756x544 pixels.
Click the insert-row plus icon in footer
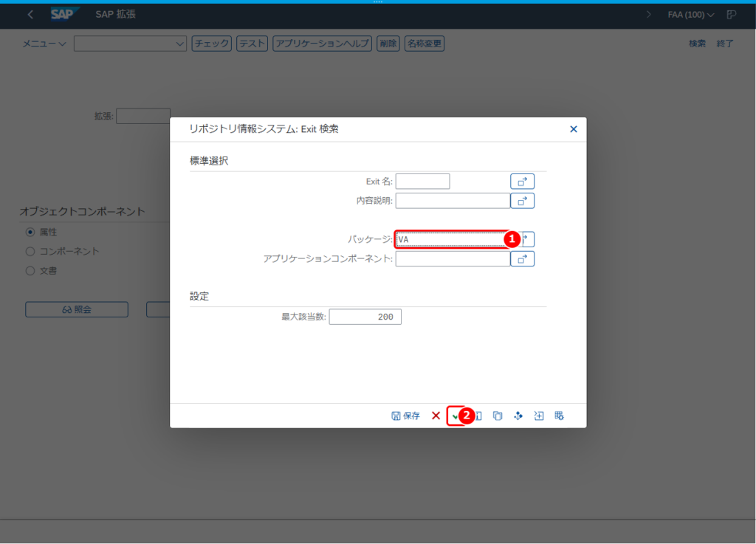[538, 416]
